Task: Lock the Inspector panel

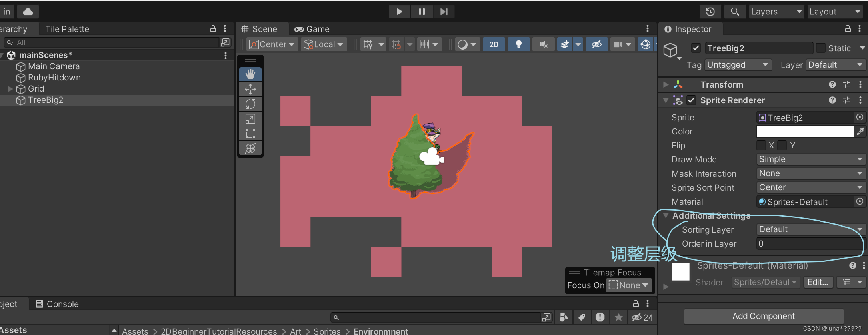Action: 848,29
